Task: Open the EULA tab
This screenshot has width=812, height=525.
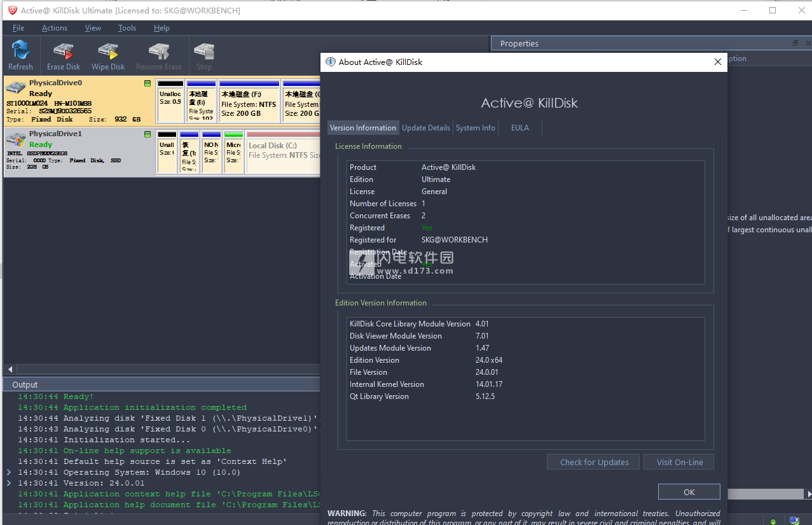Action: tap(520, 127)
